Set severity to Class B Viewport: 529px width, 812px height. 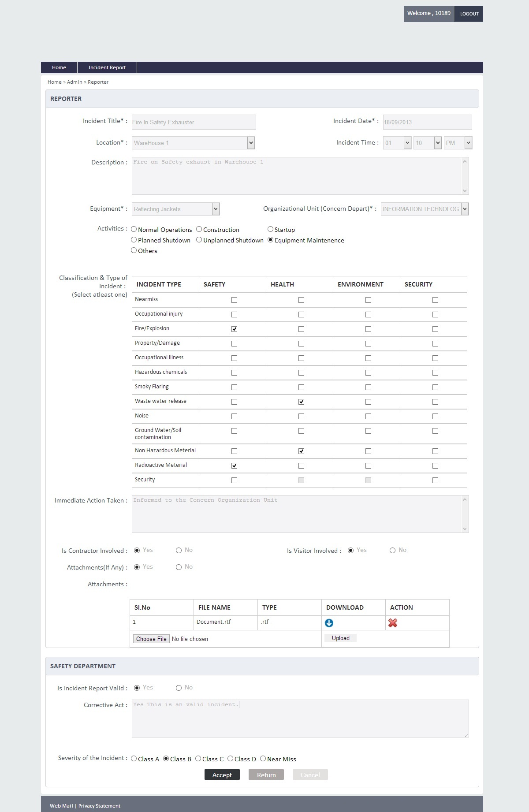coord(166,759)
